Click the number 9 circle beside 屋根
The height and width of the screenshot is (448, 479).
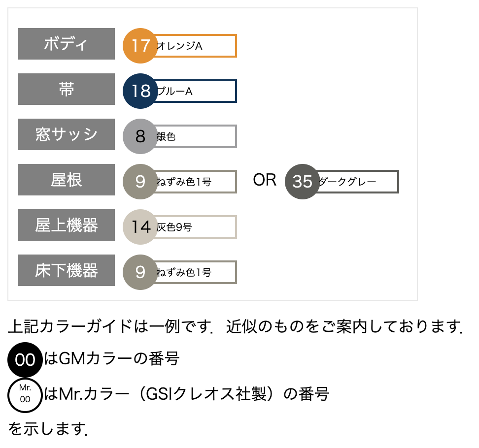tap(140, 182)
